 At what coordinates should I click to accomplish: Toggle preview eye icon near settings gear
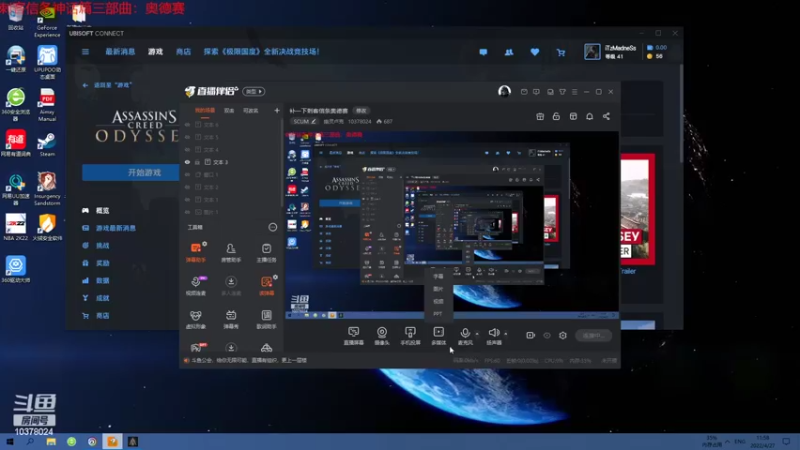tap(547, 335)
